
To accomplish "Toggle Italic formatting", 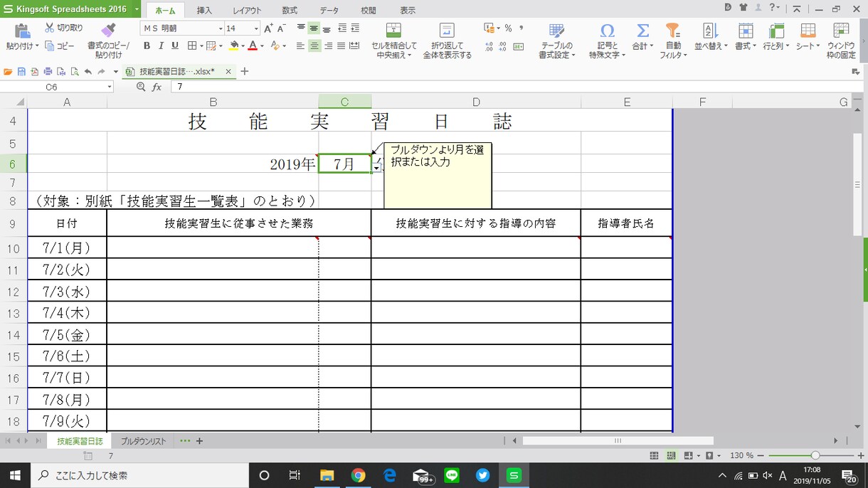I will tap(162, 46).
